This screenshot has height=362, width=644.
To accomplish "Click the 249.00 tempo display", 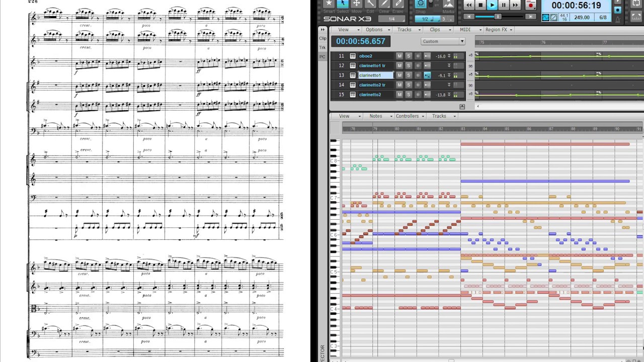I will [582, 18].
